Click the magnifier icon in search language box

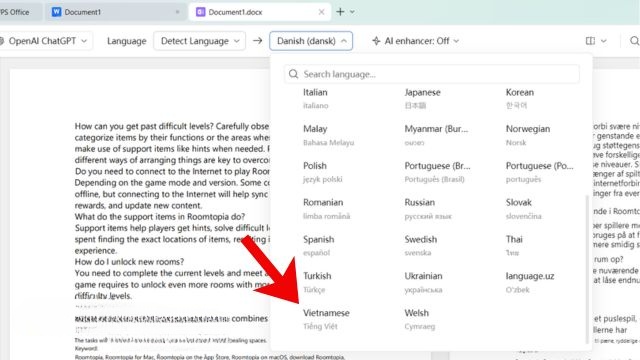coord(293,74)
